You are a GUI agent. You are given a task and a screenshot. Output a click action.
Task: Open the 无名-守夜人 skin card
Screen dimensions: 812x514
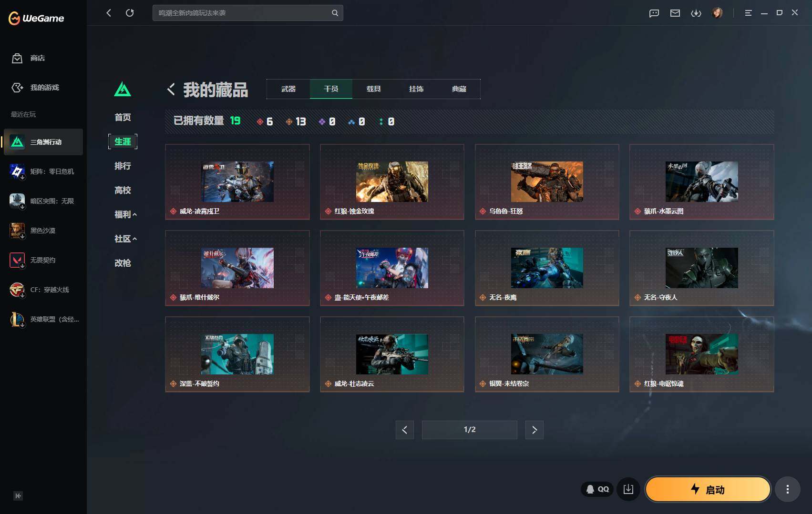tap(702, 268)
